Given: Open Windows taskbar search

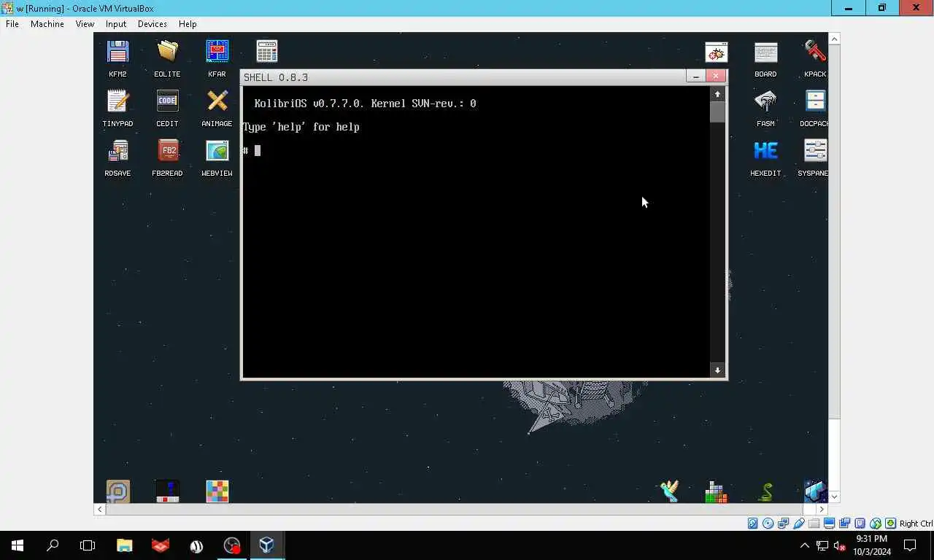Looking at the screenshot, I should [x=53, y=545].
